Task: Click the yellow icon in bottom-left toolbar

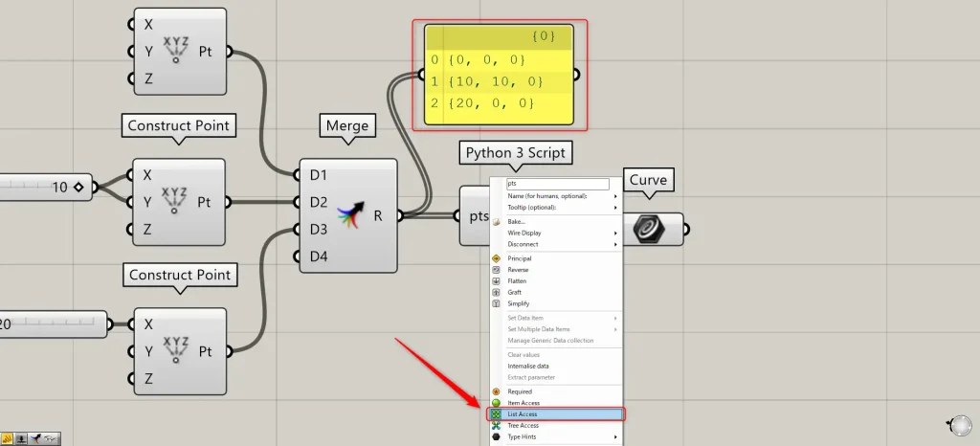Action: (x=7, y=438)
